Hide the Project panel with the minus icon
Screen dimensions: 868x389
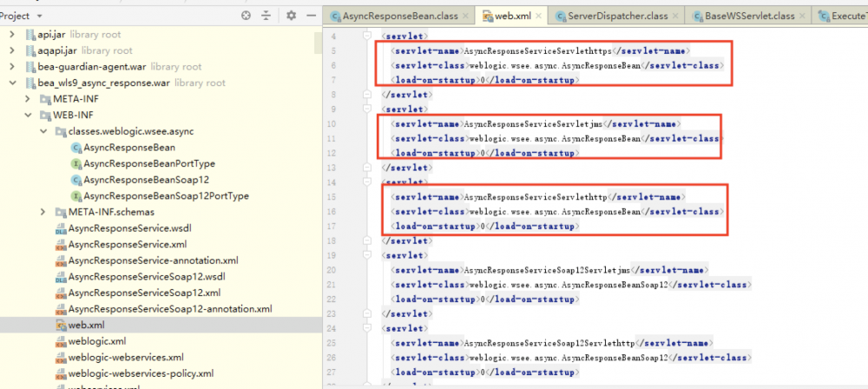coord(311,16)
